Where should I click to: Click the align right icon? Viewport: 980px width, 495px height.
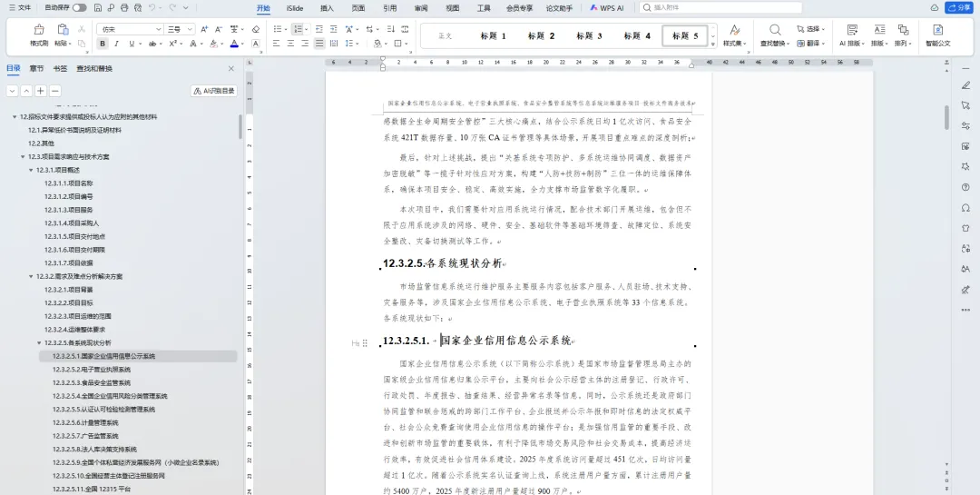coord(305,44)
